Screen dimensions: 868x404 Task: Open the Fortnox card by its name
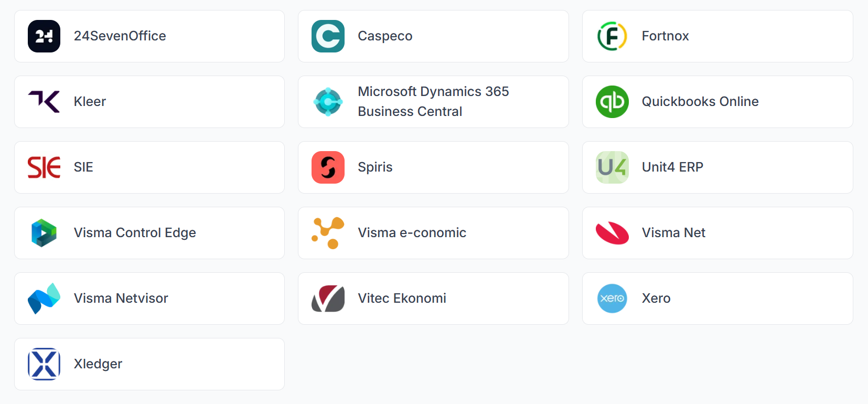[x=665, y=36]
